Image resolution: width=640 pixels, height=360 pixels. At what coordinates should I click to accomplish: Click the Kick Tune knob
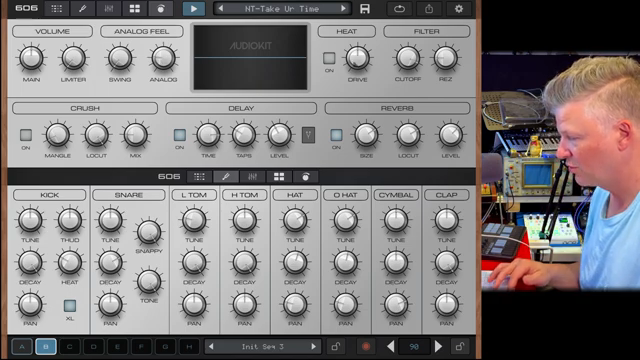click(30, 220)
